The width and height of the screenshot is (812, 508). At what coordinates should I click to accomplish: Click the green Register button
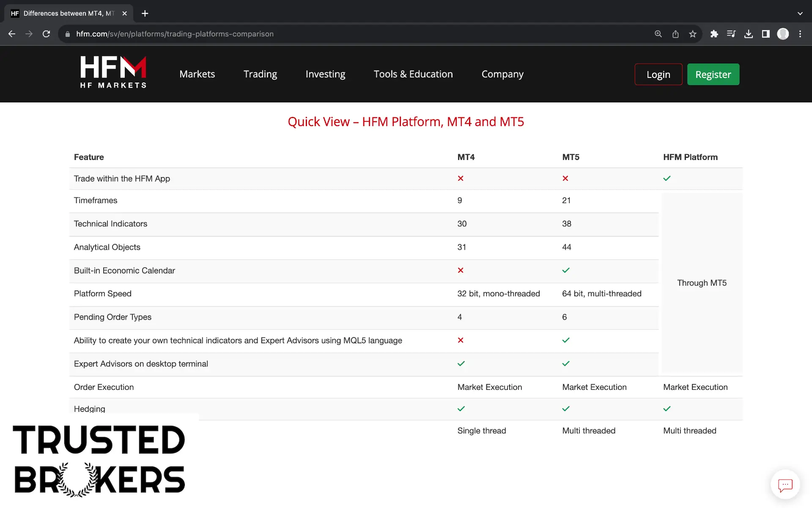(713, 75)
